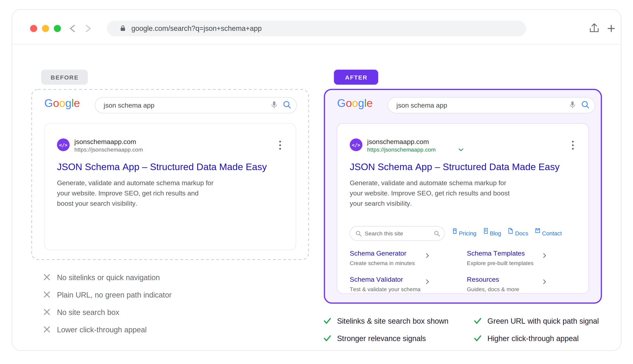Click the BEFORE label badge
Screen dimensions: 633x364
coord(65,77)
